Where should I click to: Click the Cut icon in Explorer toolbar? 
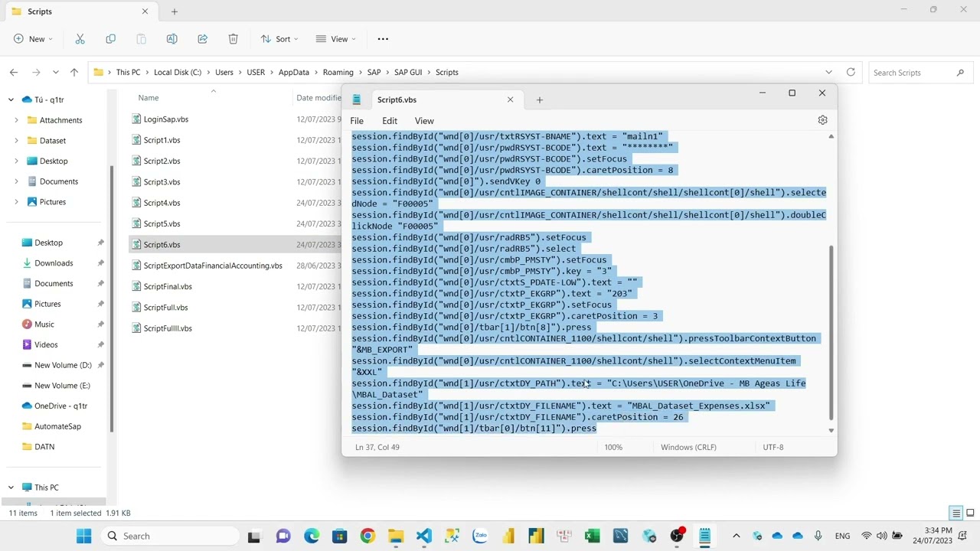click(x=80, y=39)
